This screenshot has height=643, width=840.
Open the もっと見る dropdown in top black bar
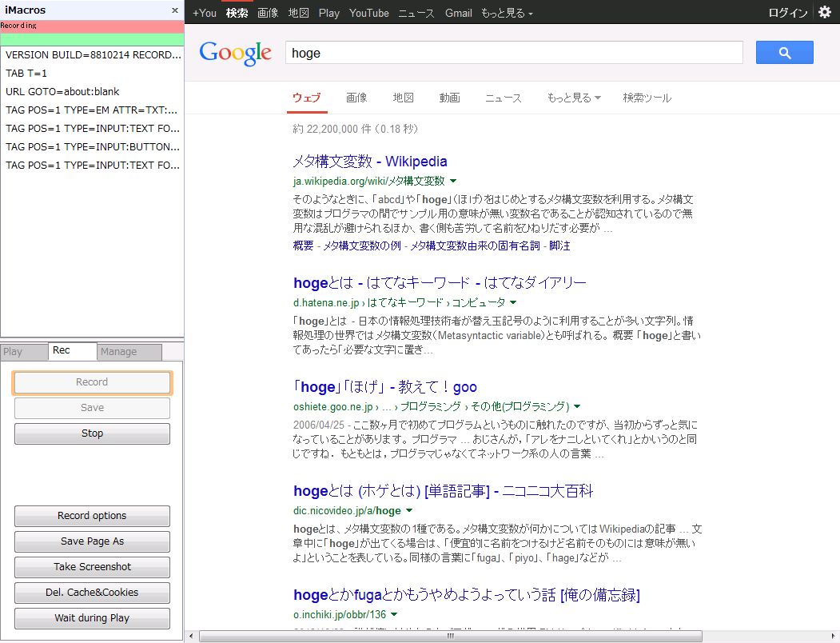tap(507, 13)
